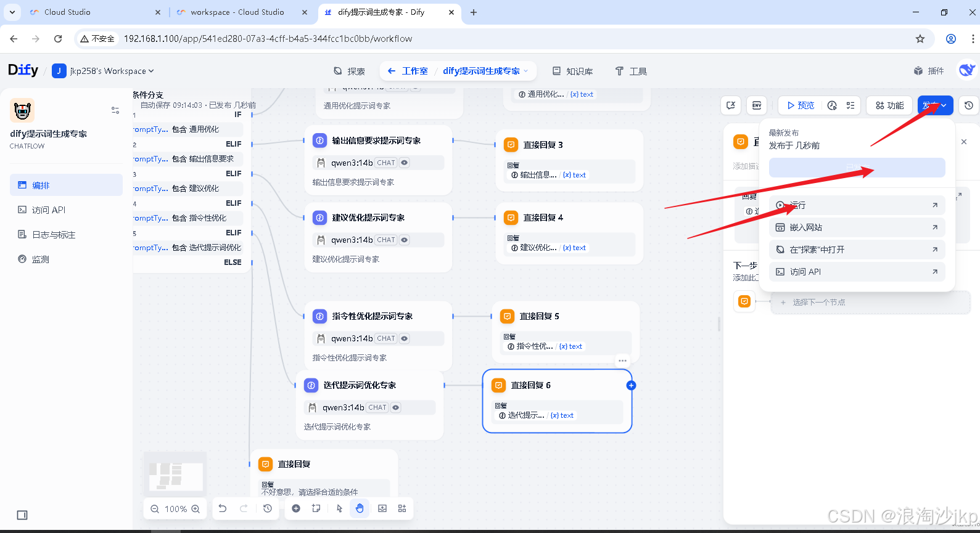Toggle vision eye on 建议优化提示词专家 node
The width and height of the screenshot is (980, 533).
click(405, 240)
